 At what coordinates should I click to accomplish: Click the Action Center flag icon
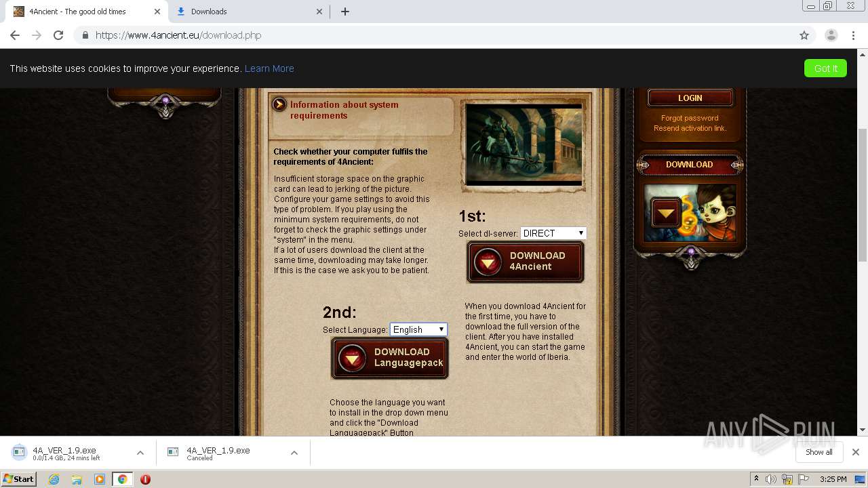tap(804, 479)
